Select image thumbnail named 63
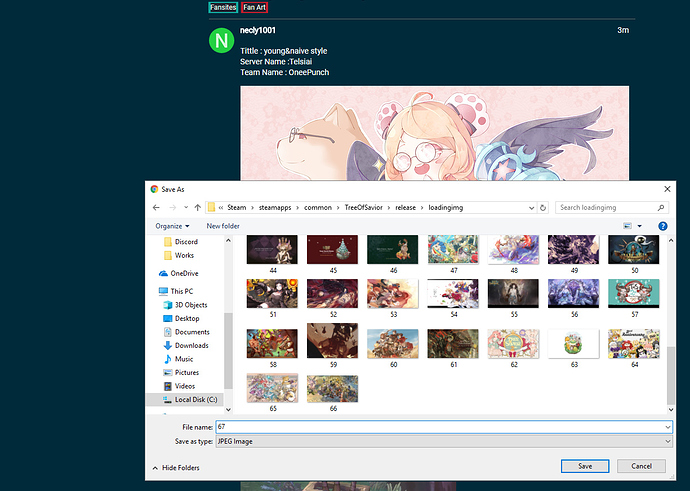 [574, 343]
